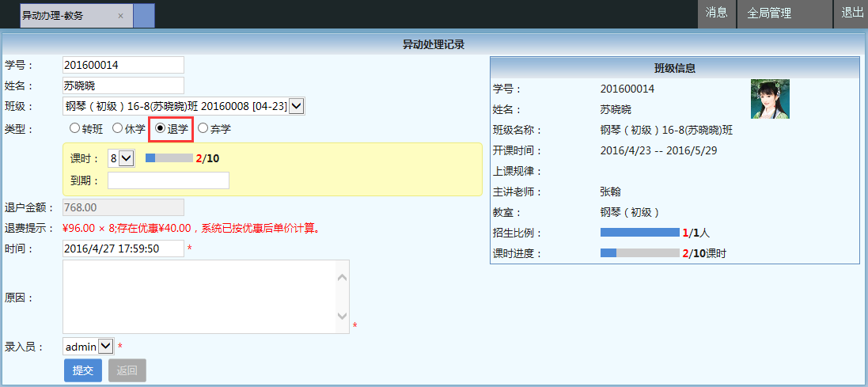Open the 消息 menu
Image resolution: width=868 pixels, height=387 pixels.
point(716,13)
